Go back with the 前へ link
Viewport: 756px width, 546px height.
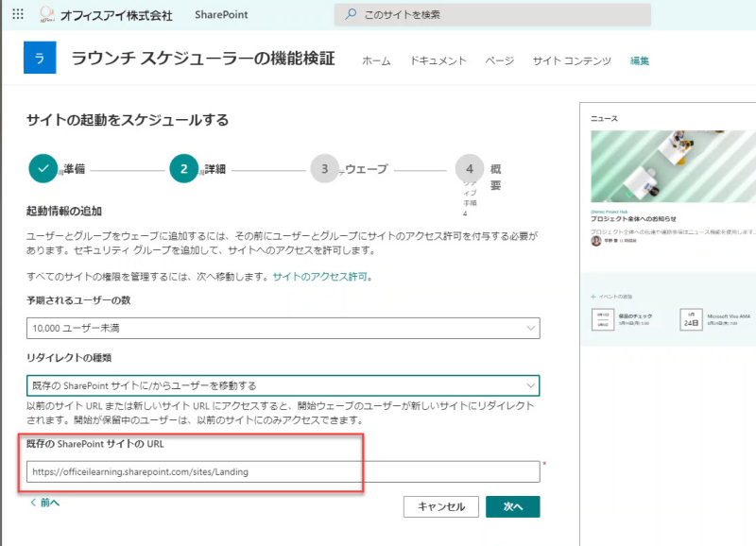coord(44,503)
